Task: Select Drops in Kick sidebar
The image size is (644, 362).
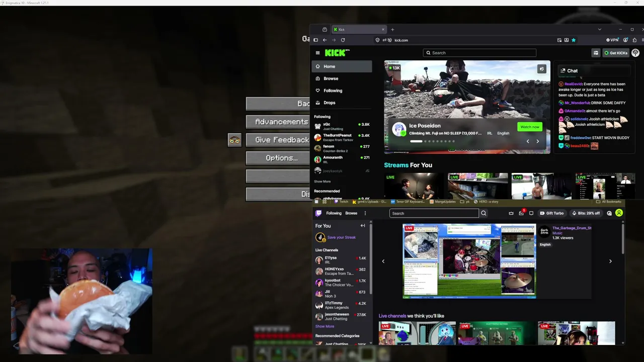Action: coord(342,103)
